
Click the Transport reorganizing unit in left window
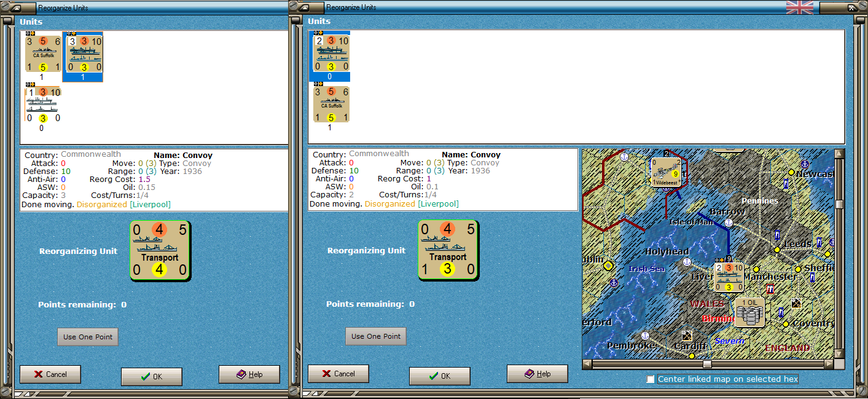(160, 251)
